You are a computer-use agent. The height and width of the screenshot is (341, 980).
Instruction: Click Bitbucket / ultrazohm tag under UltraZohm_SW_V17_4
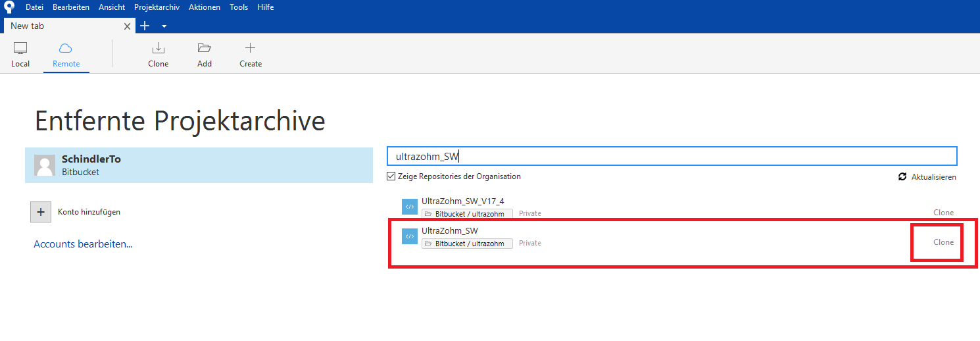tap(467, 214)
